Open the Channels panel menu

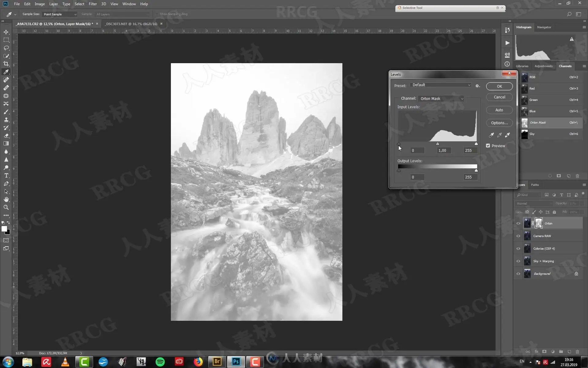pos(584,66)
